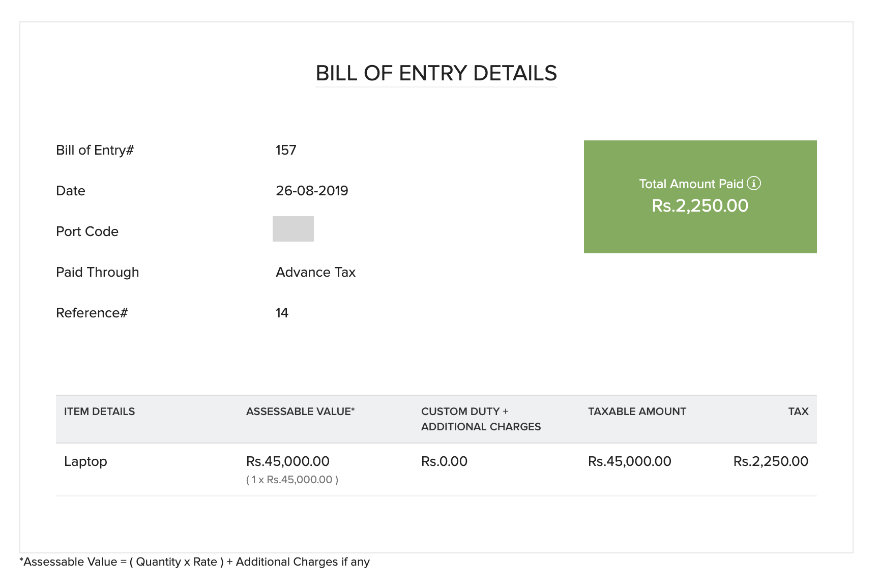Click the quantity breakdown (1 x Rs.45,000.00)

(292, 480)
